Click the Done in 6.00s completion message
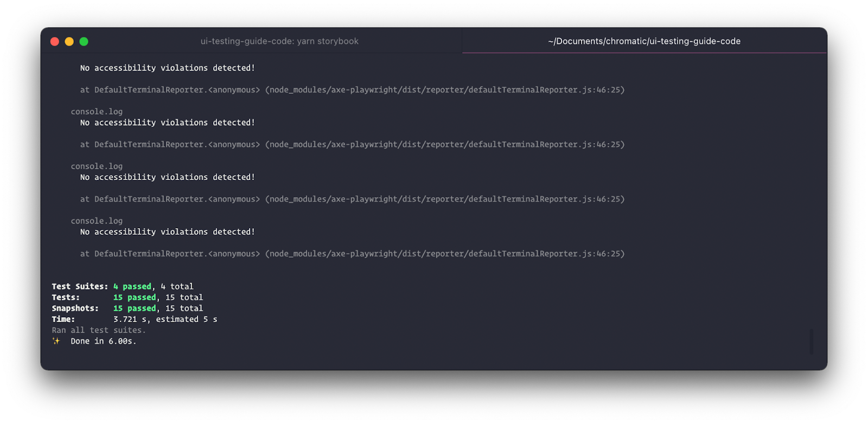The width and height of the screenshot is (868, 424). pos(103,341)
